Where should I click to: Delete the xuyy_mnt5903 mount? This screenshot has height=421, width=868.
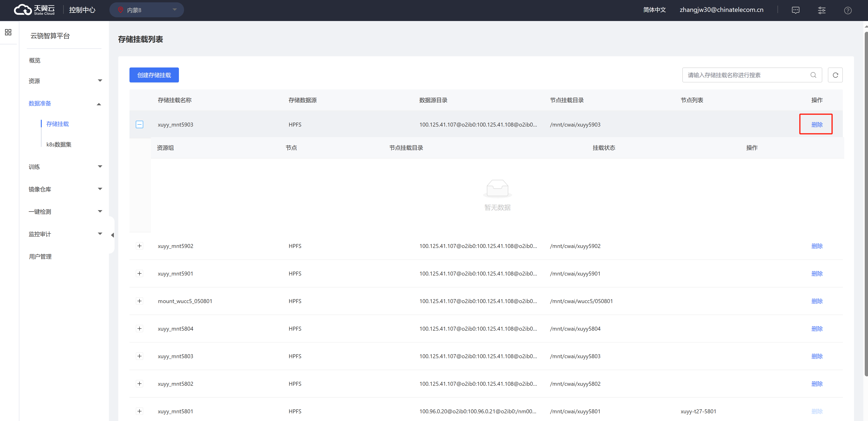(x=817, y=124)
